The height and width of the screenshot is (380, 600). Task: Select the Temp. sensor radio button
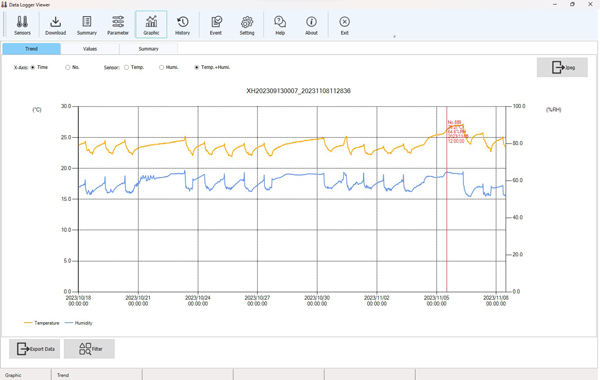126,67
